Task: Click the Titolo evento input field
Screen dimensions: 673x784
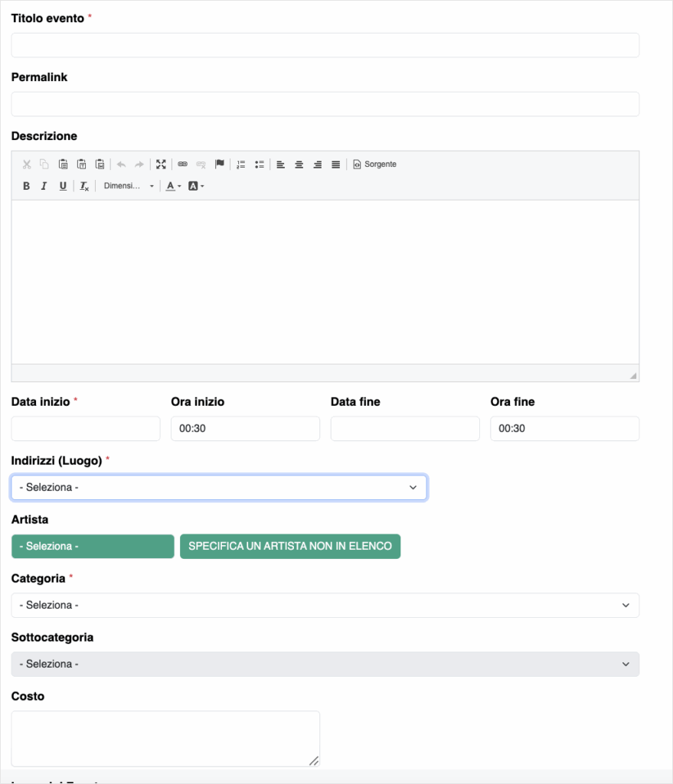Action: click(x=325, y=45)
